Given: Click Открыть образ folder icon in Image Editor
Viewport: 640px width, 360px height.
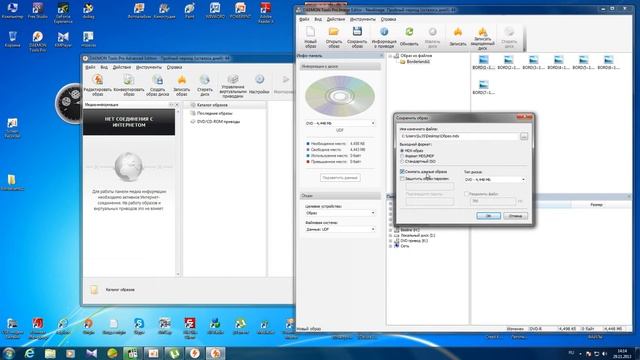Looking at the screenshot, I should [334, 37].
